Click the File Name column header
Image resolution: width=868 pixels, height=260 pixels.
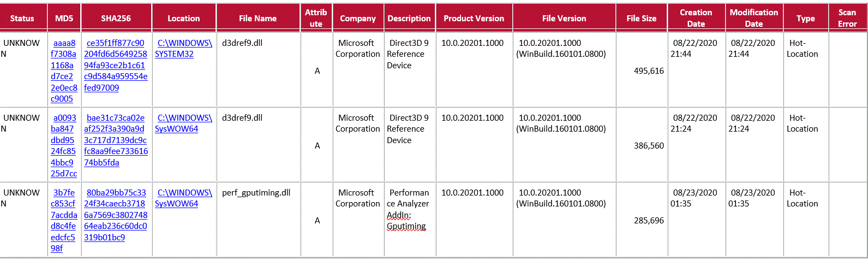pos(258,18)
